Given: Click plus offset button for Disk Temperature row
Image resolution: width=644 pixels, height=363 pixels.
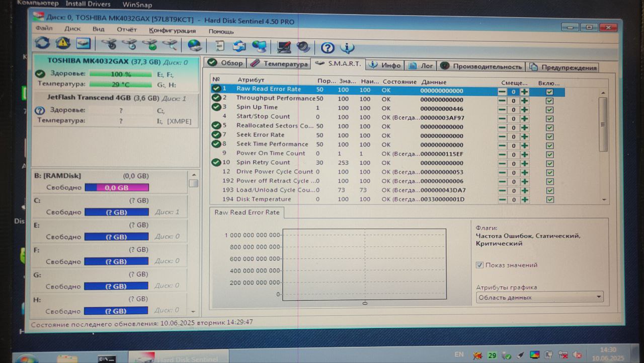Looking at the screenshot, I should point(524,200).
